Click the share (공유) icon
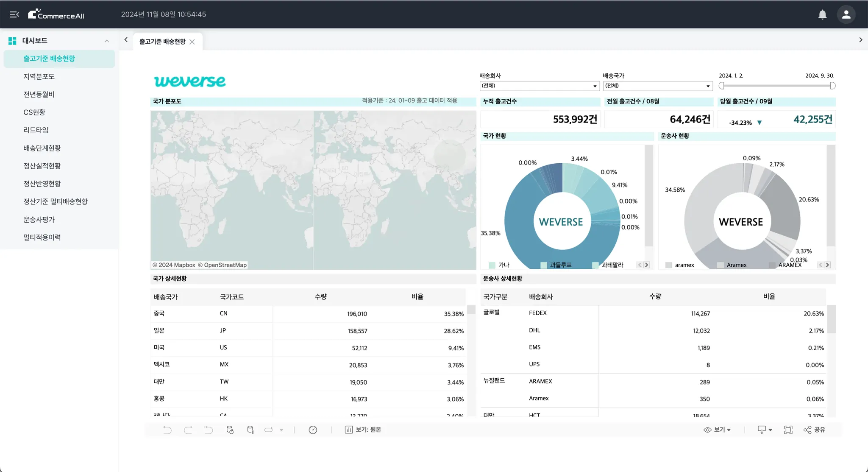The width and height of the screenshot is (868, 472). [x=814, y=430]
